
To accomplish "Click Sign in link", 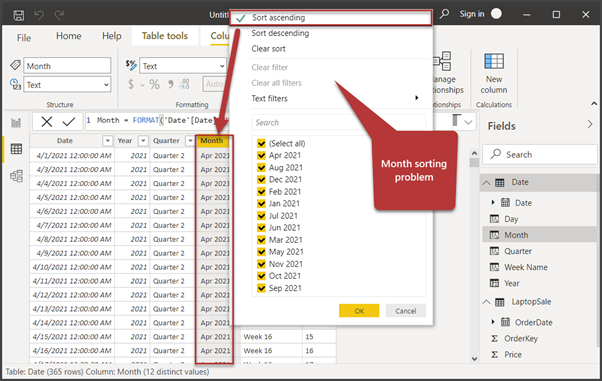I will point(472,14).
